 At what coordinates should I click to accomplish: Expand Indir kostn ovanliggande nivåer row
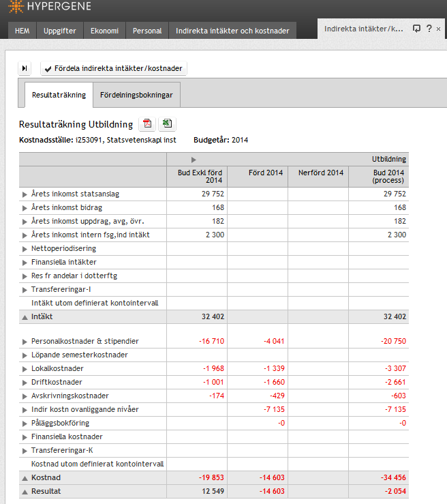(x=25, y=410)
